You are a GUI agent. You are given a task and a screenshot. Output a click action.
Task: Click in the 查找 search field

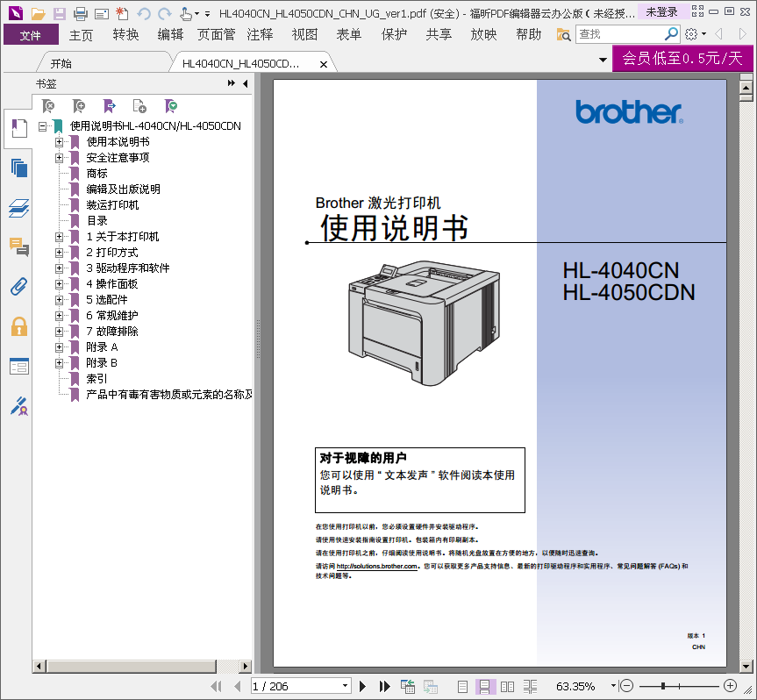[620, 34]
